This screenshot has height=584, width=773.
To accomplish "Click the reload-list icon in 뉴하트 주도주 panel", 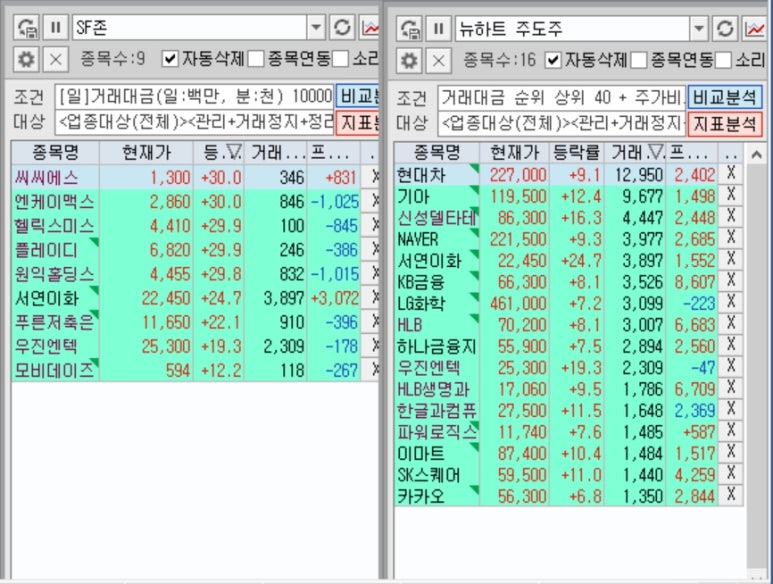I will coord(409,28).
